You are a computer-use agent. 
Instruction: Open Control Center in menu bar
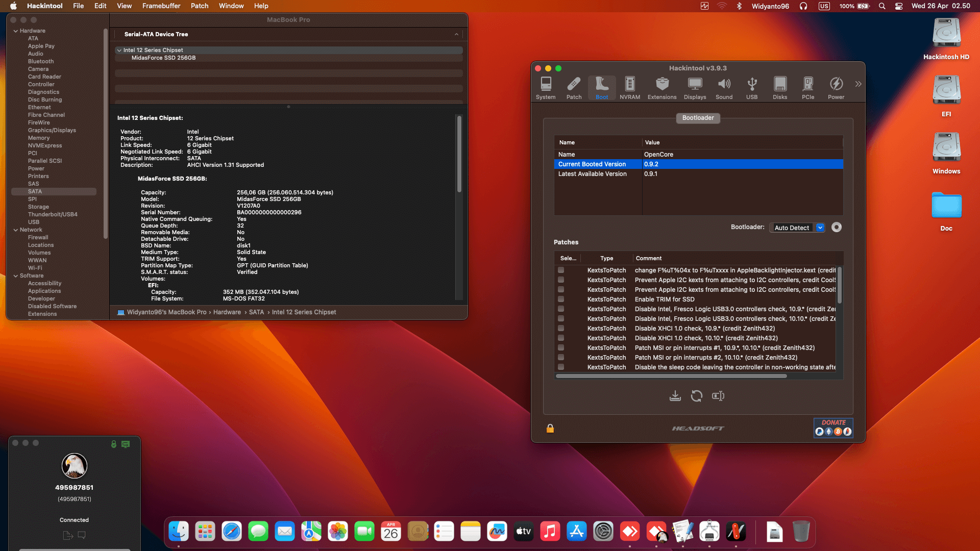(x=899, y=6)
